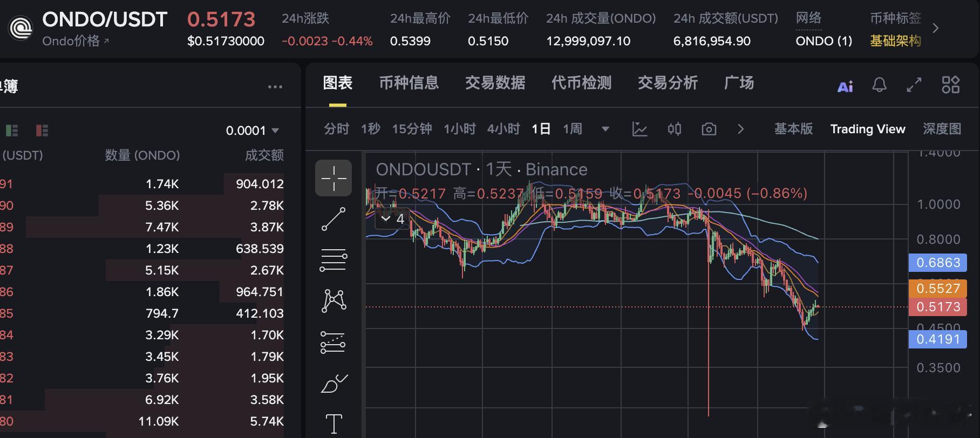The width and height of the screenshot is (980, 438).
Task: Select the 1小时 interval
Action: point(460,129)
